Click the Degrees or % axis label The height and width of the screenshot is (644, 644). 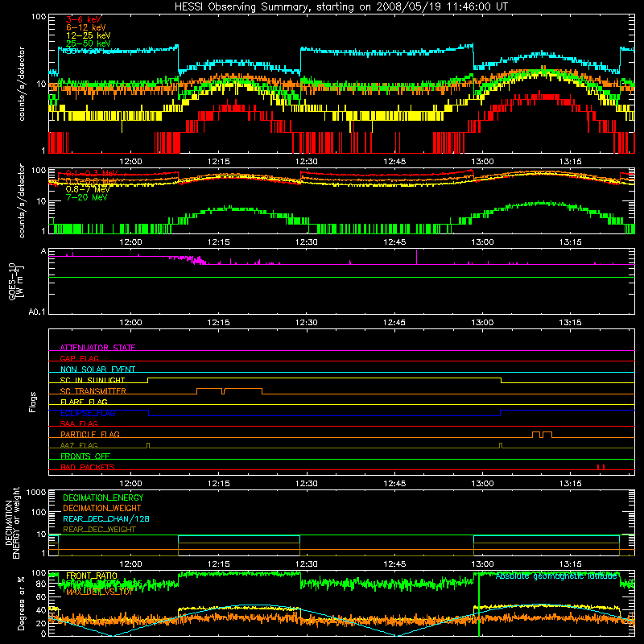point(22,603)
